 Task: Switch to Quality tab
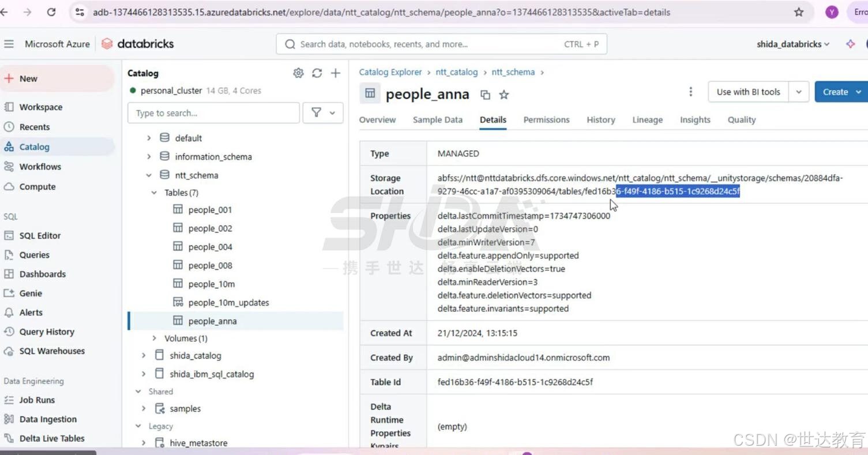(742, 120)
